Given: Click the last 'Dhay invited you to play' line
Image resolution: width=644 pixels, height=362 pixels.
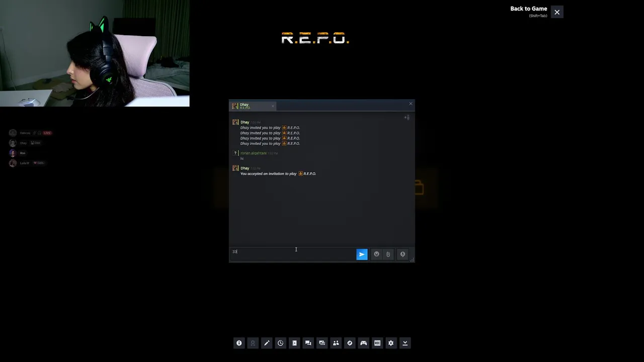Looking at the screenshot, I should [270, 143].
